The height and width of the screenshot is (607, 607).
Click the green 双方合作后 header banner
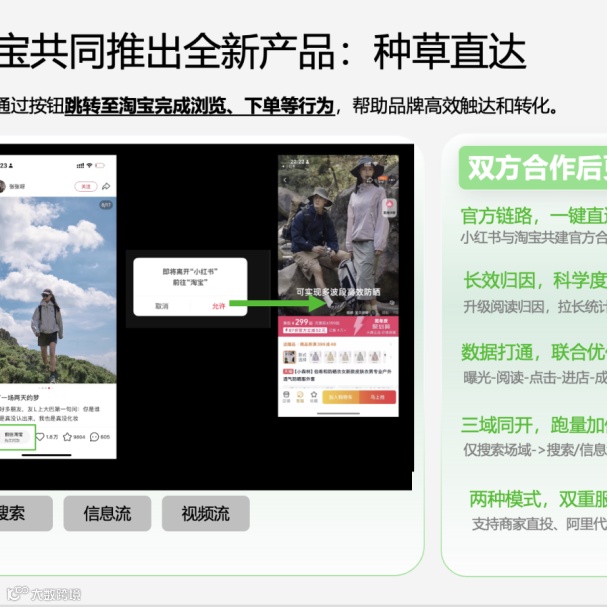tap(533, 168)
